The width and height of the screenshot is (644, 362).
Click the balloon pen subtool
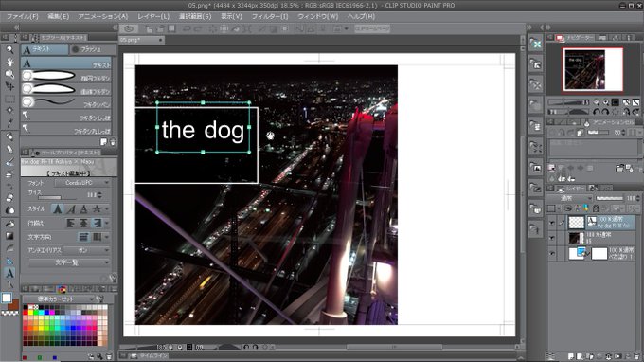coord(66,102)
